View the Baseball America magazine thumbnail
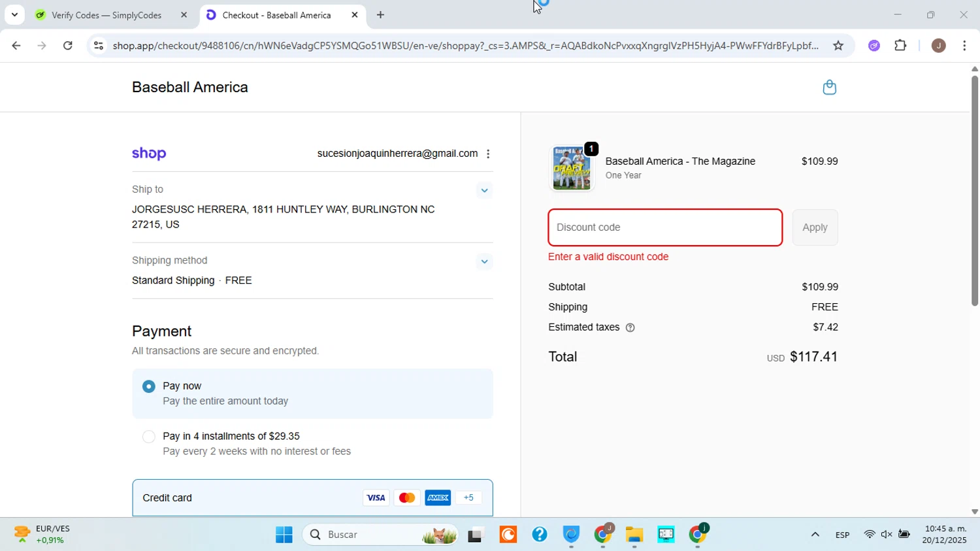Screen dimensions: 980x551 [x=572, y=169]
